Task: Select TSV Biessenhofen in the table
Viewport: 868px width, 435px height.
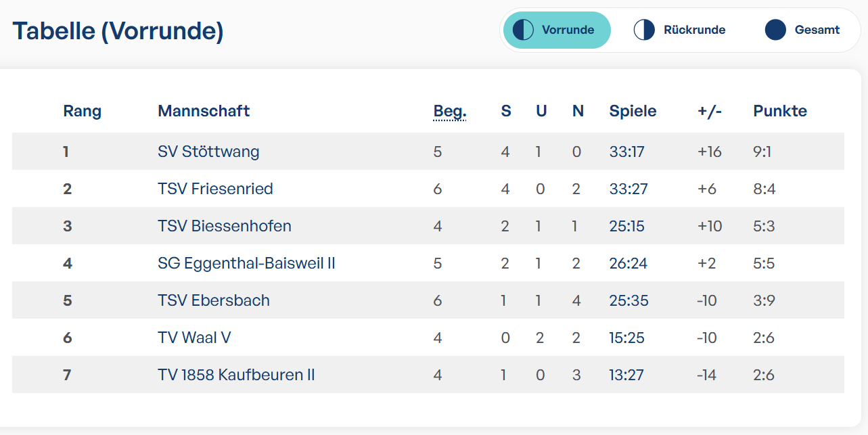Action: click(x=225, y=226)
